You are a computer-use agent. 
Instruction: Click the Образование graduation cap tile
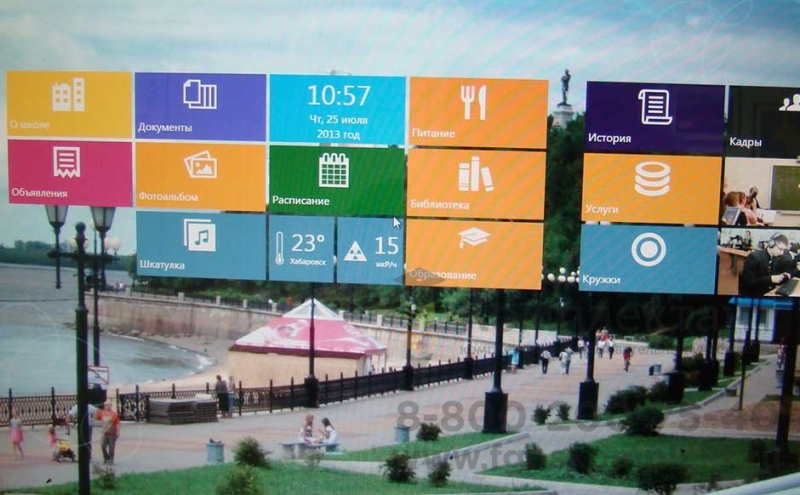[x=475, y=253]
